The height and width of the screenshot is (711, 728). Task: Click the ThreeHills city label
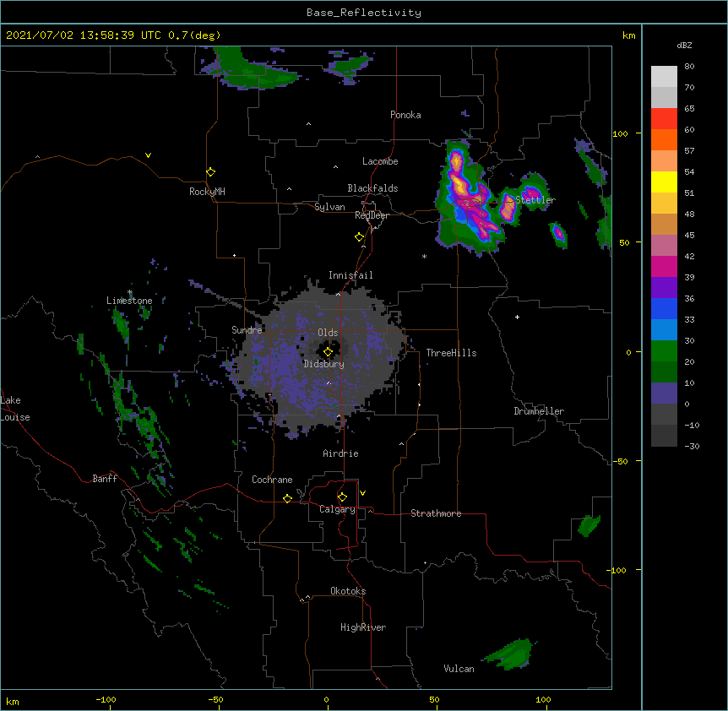(451, 353)
